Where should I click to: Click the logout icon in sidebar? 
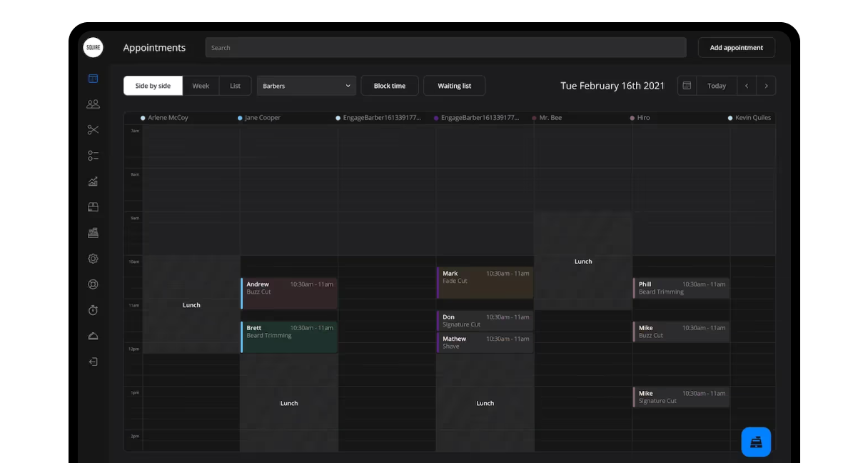[x=93, y=362]
